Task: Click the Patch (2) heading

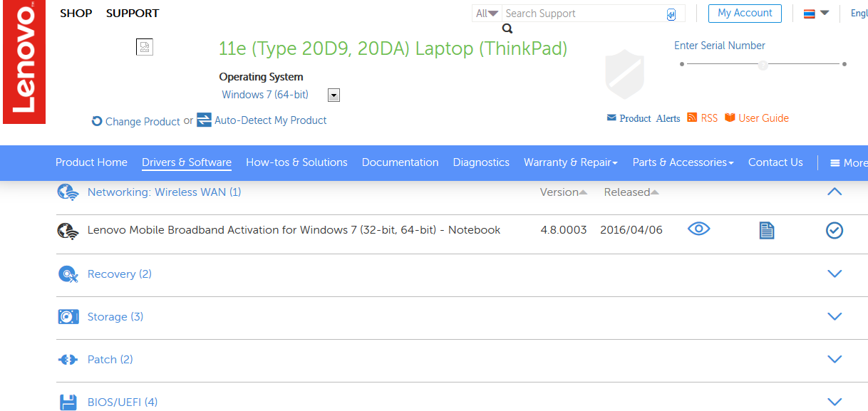Action: (x=110, y=360)
